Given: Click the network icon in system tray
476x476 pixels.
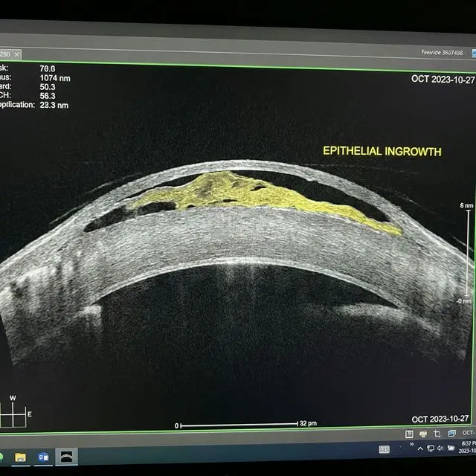Looking at the screenshot, I should coord(430,448).
